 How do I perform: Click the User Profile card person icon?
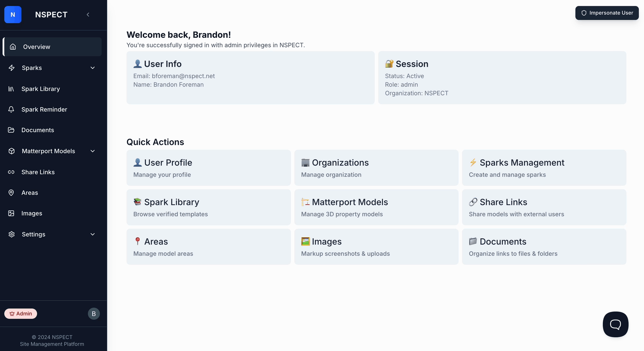pos(138,162)
